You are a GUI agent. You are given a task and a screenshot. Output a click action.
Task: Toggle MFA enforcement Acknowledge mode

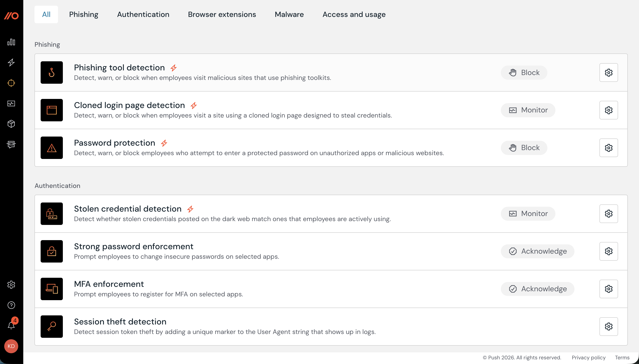coord(537,289)
